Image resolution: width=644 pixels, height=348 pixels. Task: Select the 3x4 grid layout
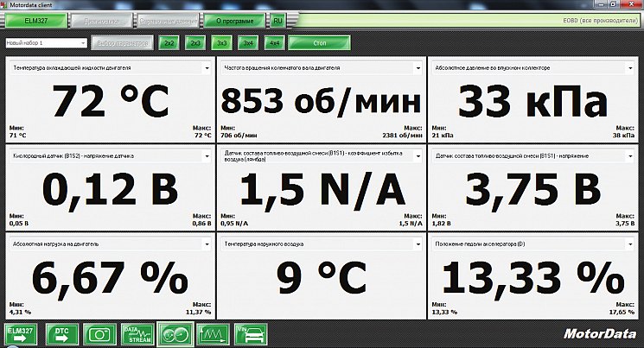(248, 42)
